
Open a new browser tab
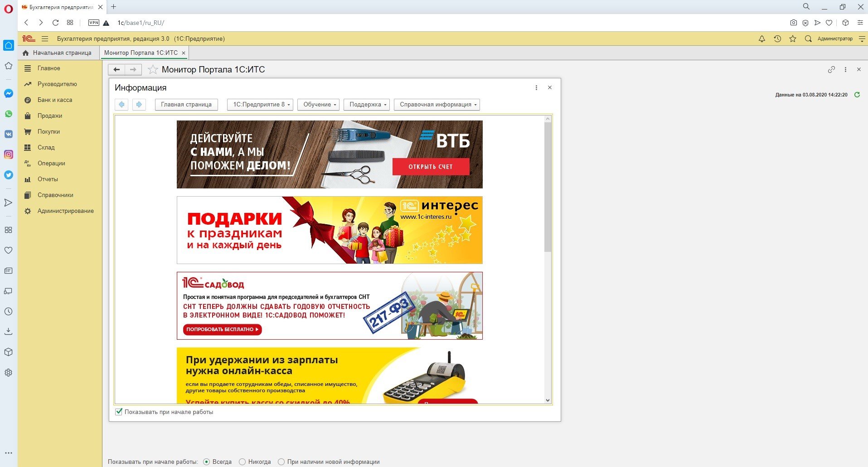pyautogui.click(x=113, y=7)
